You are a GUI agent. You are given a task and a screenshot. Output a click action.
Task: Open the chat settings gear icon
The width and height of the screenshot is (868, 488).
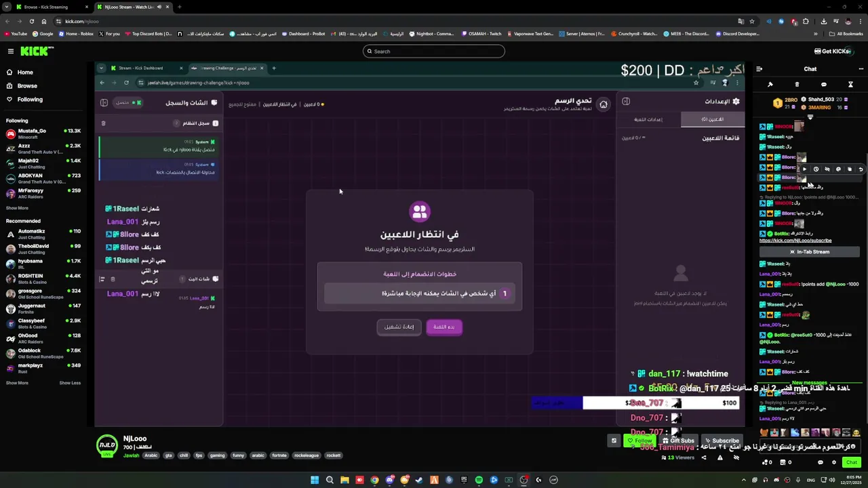pyautogui.click(x=834, y=462)
